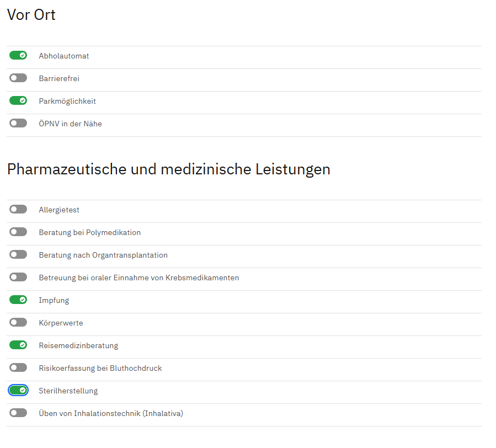
Task: Click the 'Parkmöglichkeit' label text
Action: pos(67,102)
